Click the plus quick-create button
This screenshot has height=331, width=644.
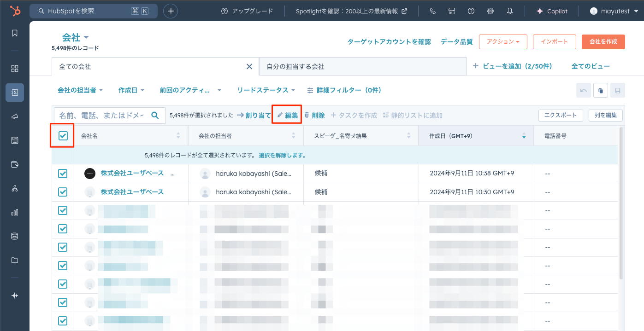pos(171,11)
